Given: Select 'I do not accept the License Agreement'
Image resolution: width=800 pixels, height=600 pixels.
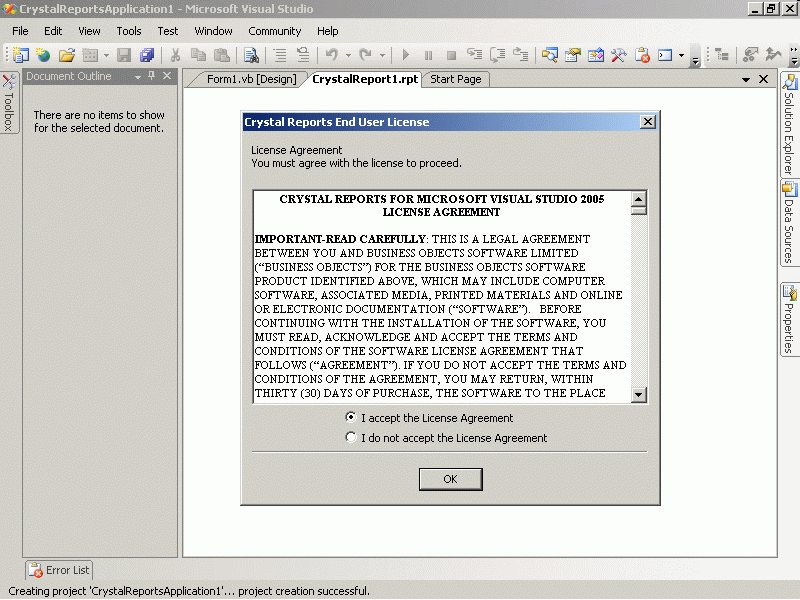Looking at the screenshot, I should click(446, 438).
